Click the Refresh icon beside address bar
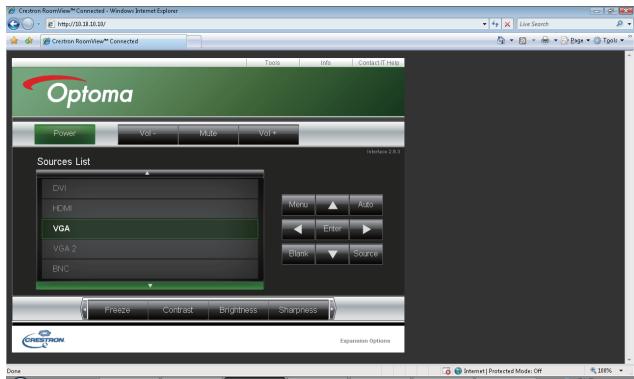Image resolution: width=634 pixels, height=379 pixels. [495, 24]
